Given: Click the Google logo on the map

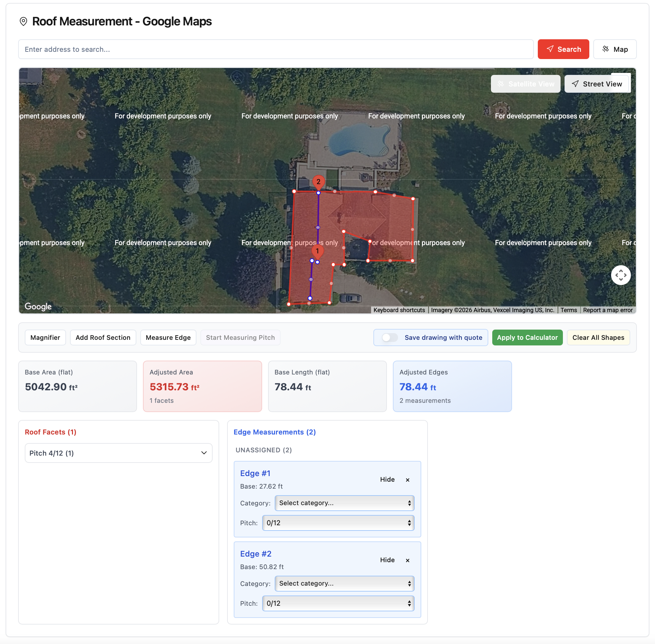Looking at the screenshot, I should tap(38, 306).
